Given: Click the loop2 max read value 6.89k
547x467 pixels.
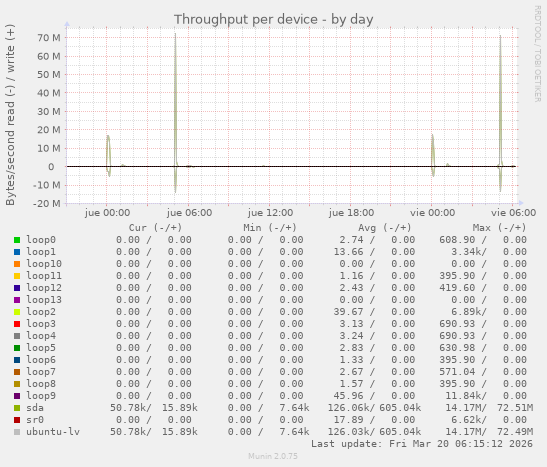Looking at the screenshot, I should (x=466, y=312).
